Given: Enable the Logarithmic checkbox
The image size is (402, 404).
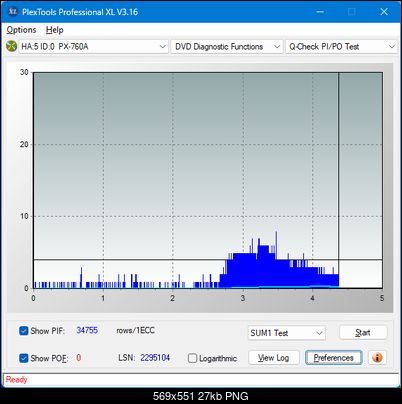Looking at the screenshot, I should coord(192,358).
